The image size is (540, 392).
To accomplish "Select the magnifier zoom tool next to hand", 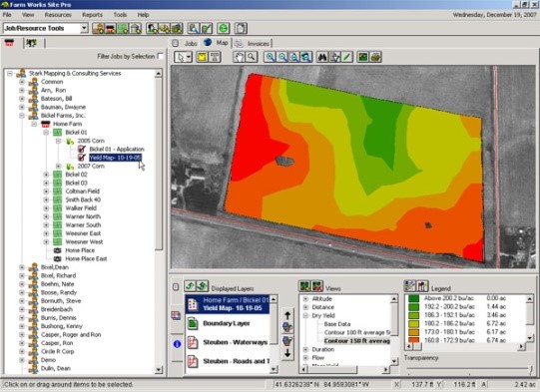I will point(252,57).
